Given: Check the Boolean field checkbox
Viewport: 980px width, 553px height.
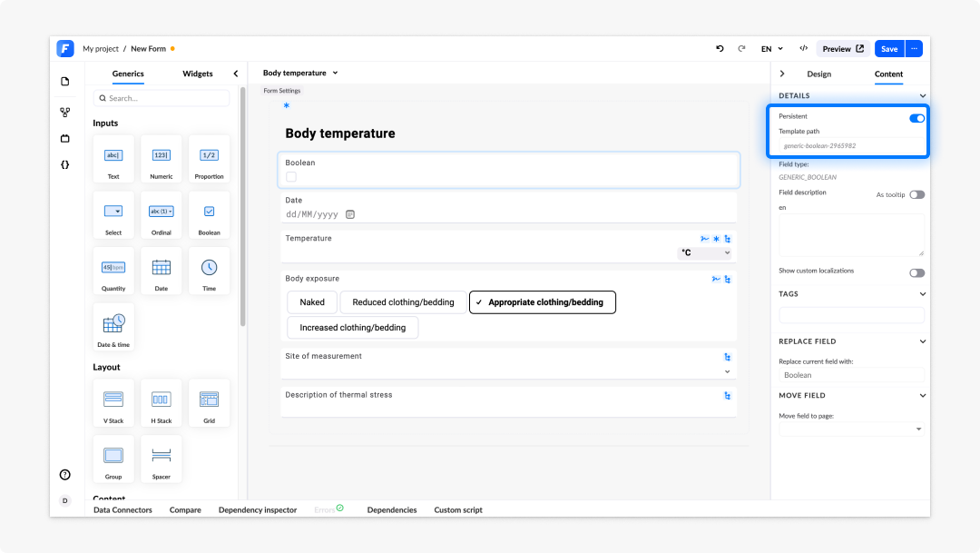Looking at the screenshot, I should click(291, 177).
